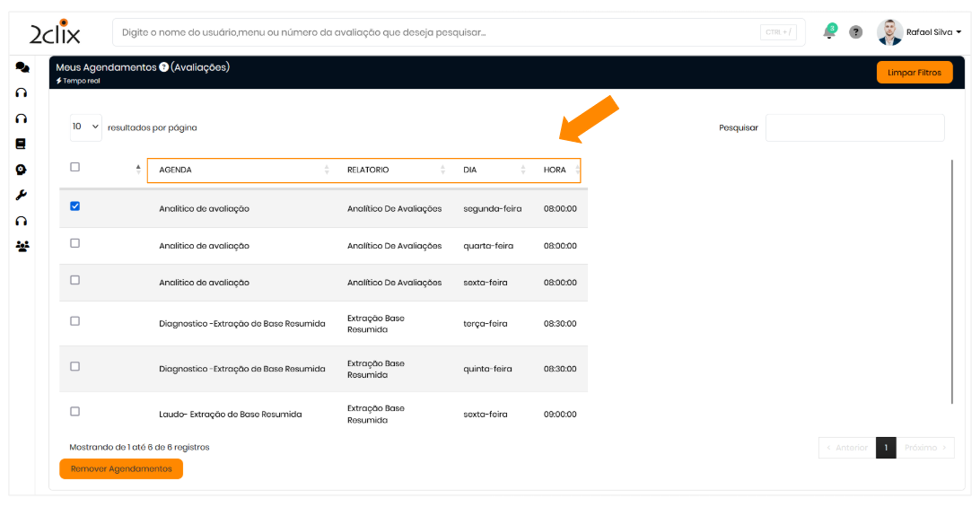Expand the Rafael Silva user menu
Screen dimensions: 980x507
[x=933, y=32]
